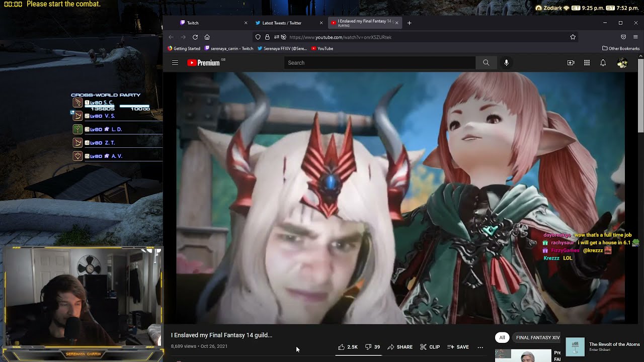Open YouTube apps grid

[x=587, y=63]
